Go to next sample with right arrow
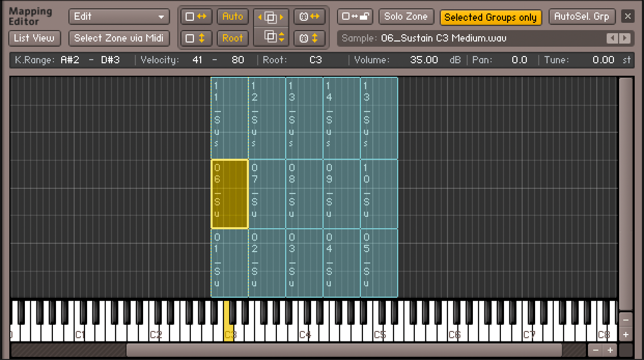644x360 pixels. pos(625,38)
